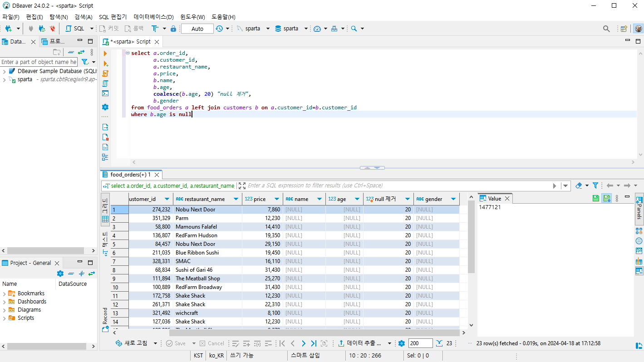The image size is (644, 362).
Task: Switch results to grid view mode
Action: click(x=105, y=210)
